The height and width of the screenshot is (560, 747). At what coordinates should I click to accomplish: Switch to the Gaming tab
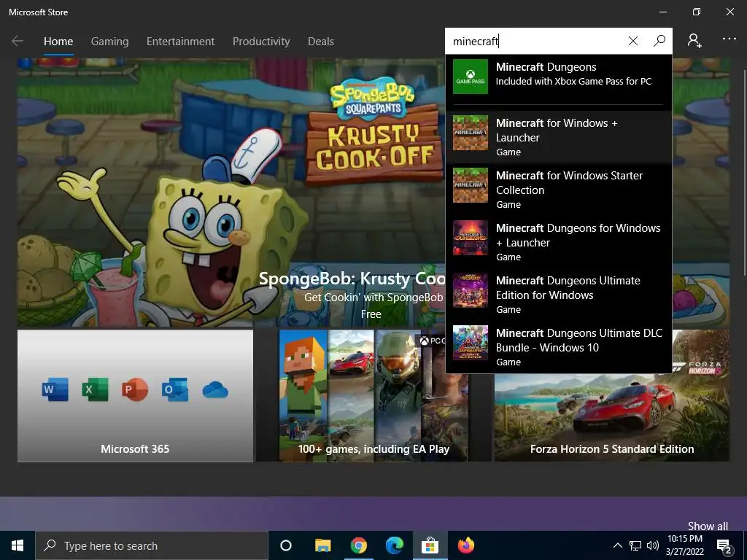(x=109, y=42)
